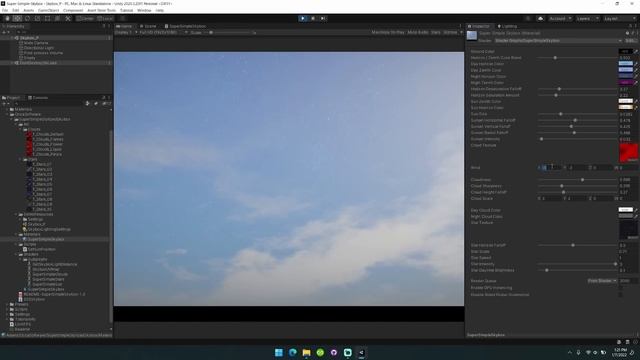Collapse the Skybox_P scene in Hierarchy
640x360 pixels.
(12, 38)
